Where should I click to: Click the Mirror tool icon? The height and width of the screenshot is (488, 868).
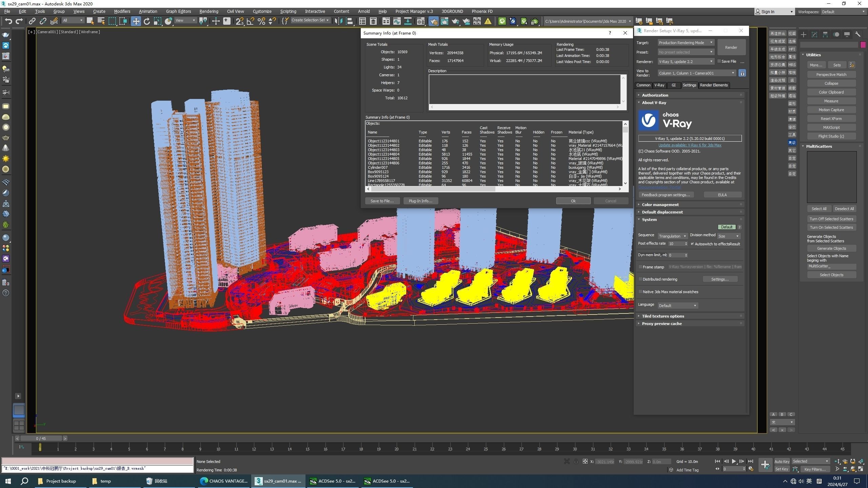(338, 21)
